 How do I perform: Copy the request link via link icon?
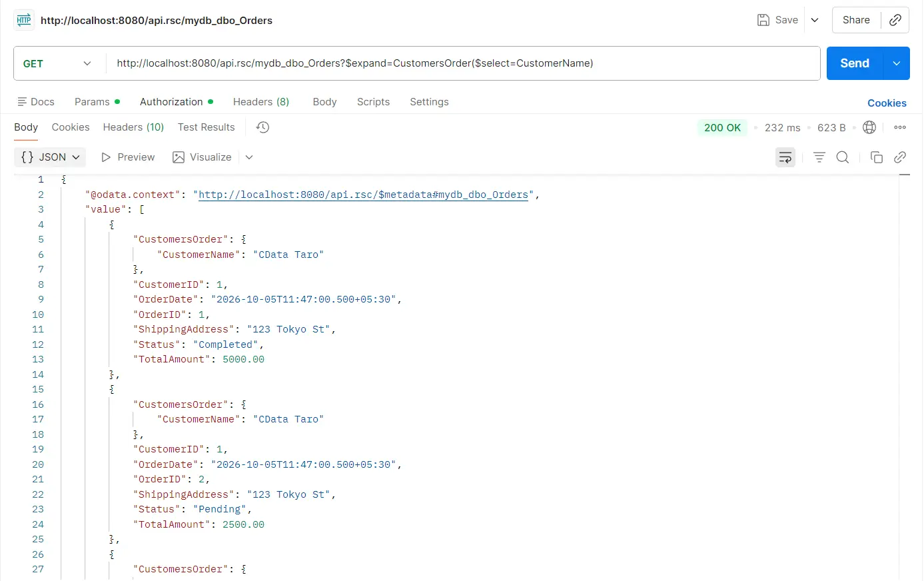(x=895, y=20)
